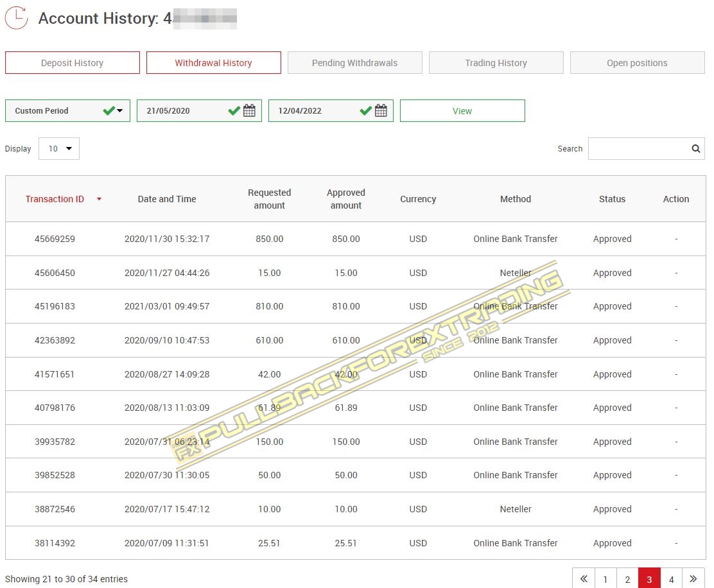
Task: Go to last page with double-right arrows
Action: pos(693,579)
